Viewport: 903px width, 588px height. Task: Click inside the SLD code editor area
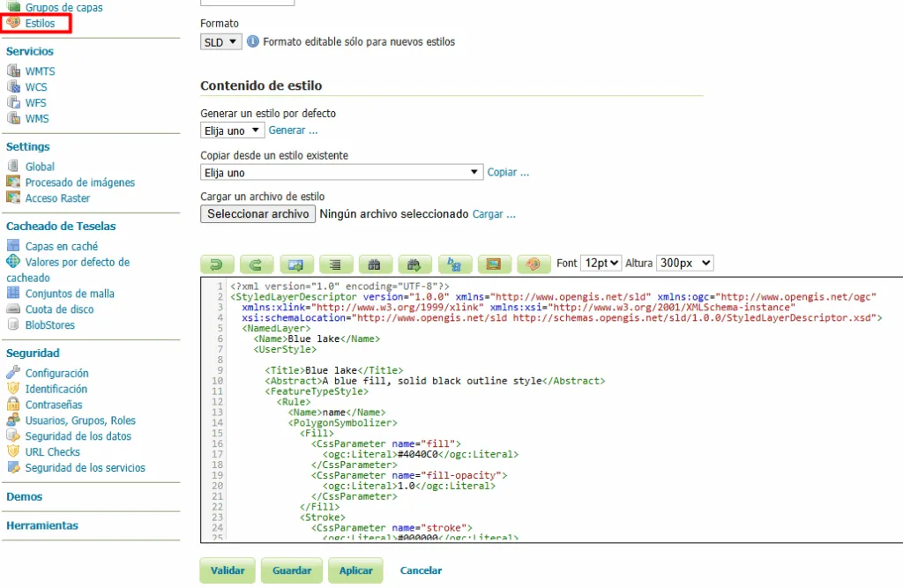[552, 411]
